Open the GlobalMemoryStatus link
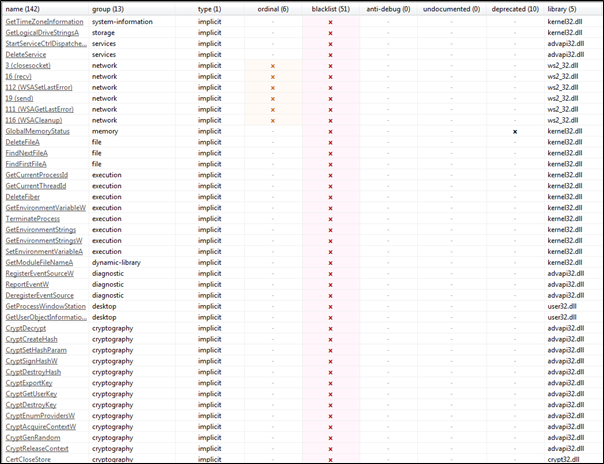Screen dimensions: 604x464 (38, 131)
